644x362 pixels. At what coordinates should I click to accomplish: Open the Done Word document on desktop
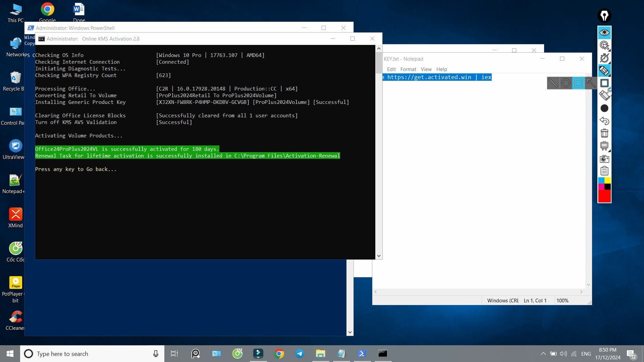click(x=79, y=12)
